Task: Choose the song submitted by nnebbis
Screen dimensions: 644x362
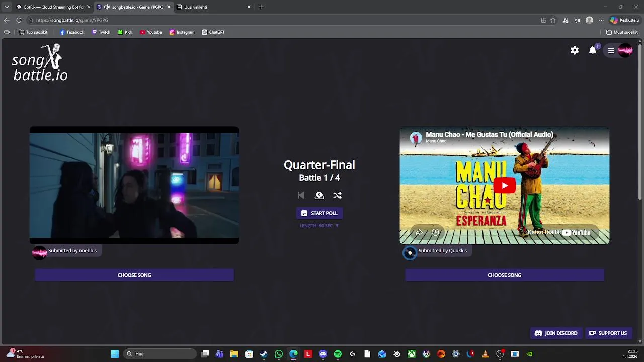Action: tap(134, 275)
